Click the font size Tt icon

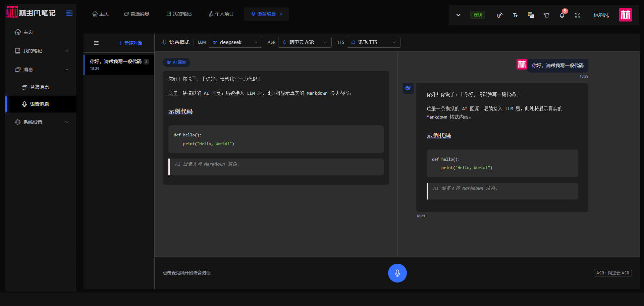coord(515,15)
